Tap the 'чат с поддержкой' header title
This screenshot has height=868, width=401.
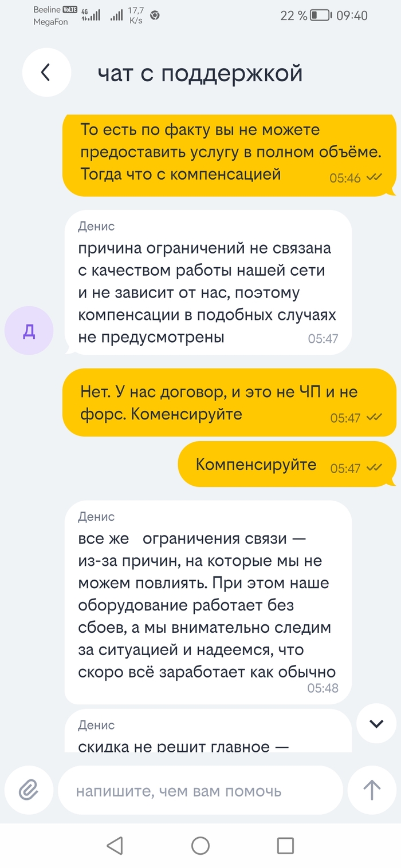pos(199,73)
